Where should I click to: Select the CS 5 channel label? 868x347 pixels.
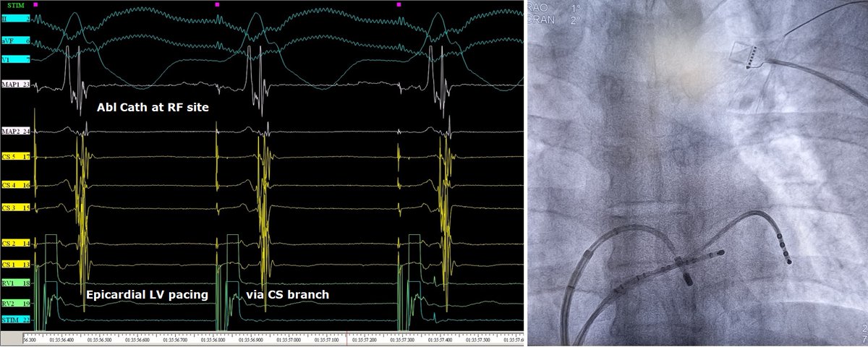point(15,156)
